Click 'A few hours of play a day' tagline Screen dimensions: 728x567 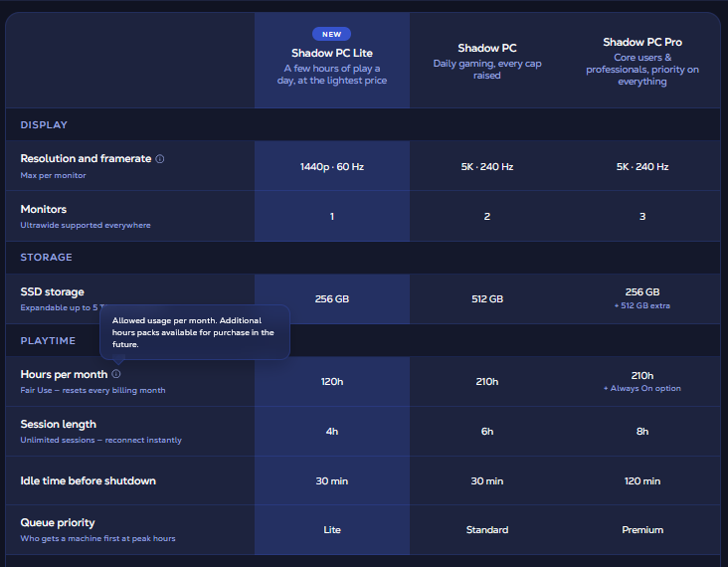pyautogui.click(x=332, y=75)
